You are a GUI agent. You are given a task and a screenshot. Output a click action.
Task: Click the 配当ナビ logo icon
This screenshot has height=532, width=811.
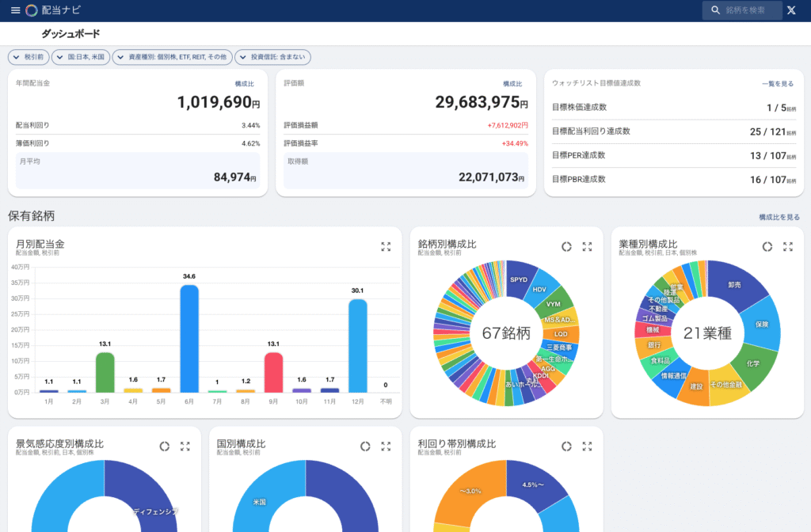click(32, 10)
